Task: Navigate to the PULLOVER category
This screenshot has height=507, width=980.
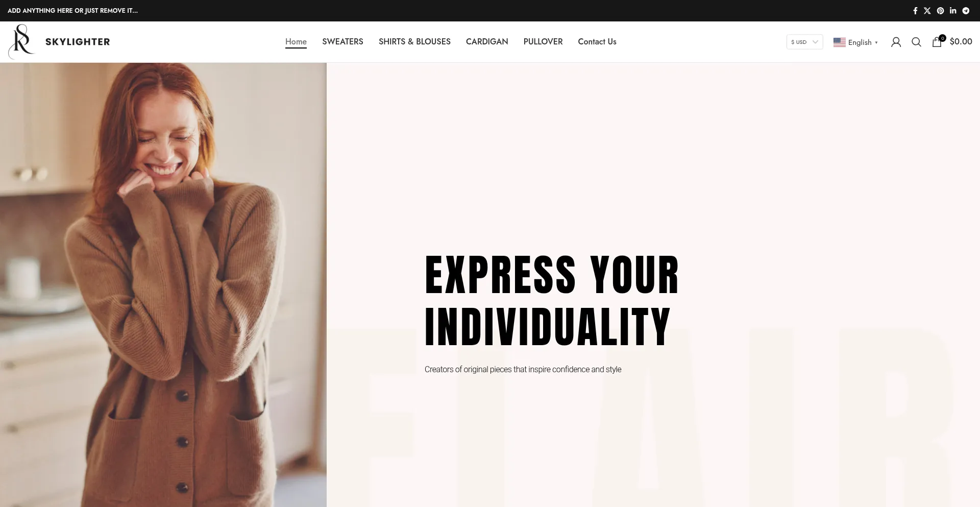Action: click(x=543, y=42)
